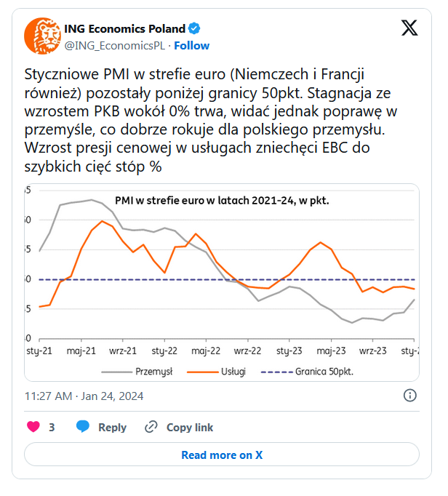Click the blue verified badge icon
Image resolution: width=448 pixels, height=496 pixels.
pyautogui.click(x=195, y=29)
